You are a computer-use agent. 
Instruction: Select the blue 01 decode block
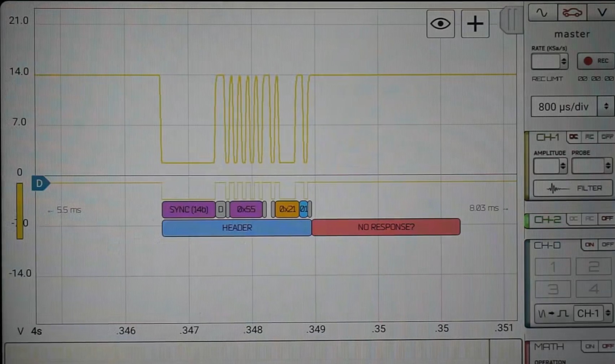[304, 209]
